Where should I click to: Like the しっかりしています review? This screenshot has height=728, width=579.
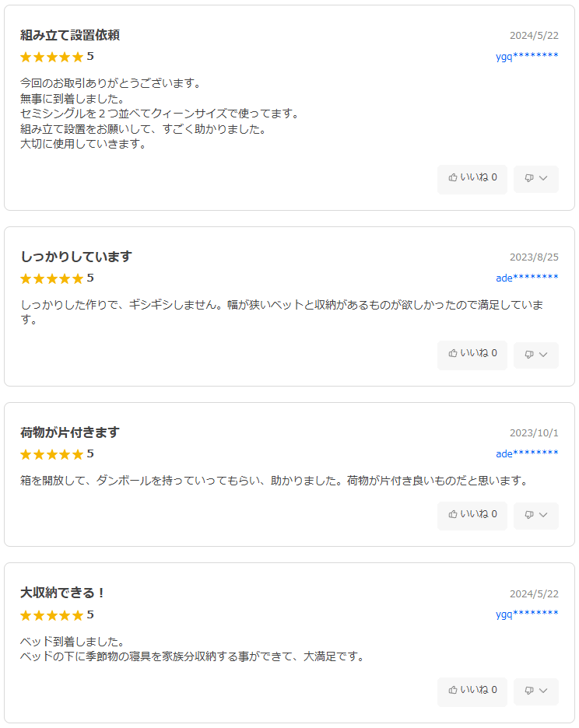(x=472, y=354)
